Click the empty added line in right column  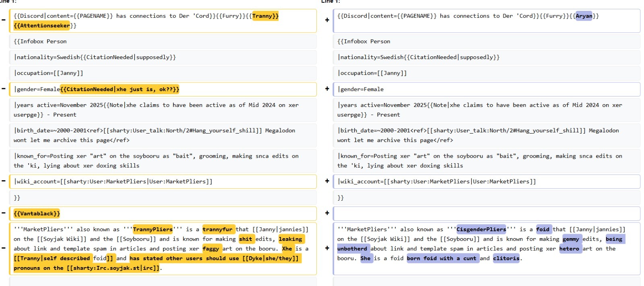[486, 213]
